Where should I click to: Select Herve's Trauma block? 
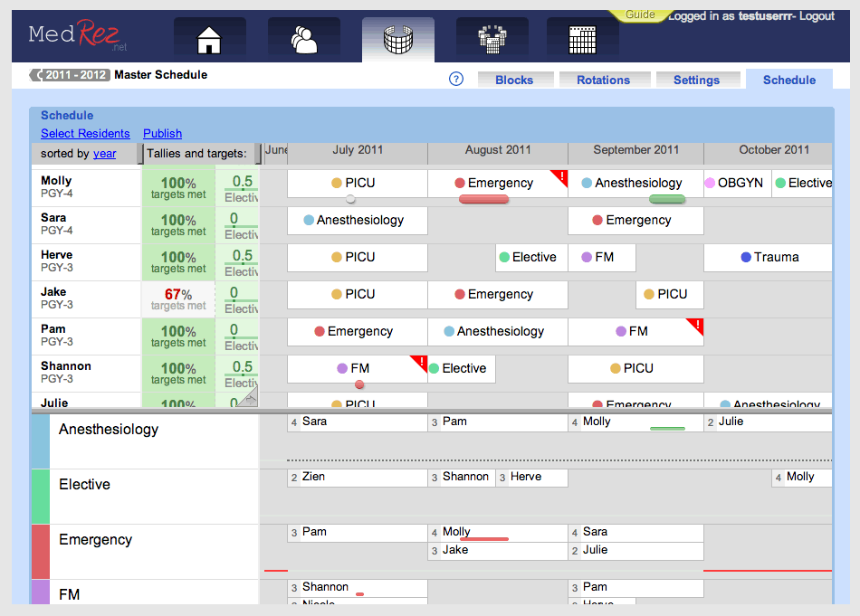(768, 258)
